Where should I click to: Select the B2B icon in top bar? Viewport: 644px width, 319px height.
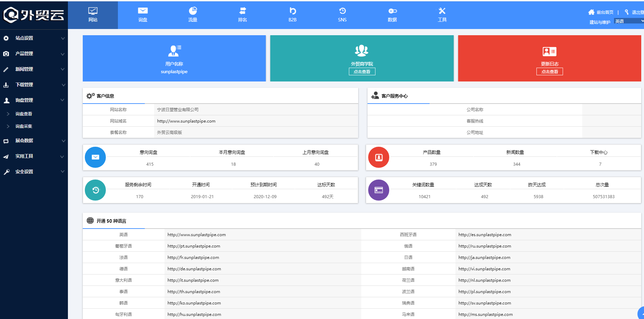click(292, 11)
